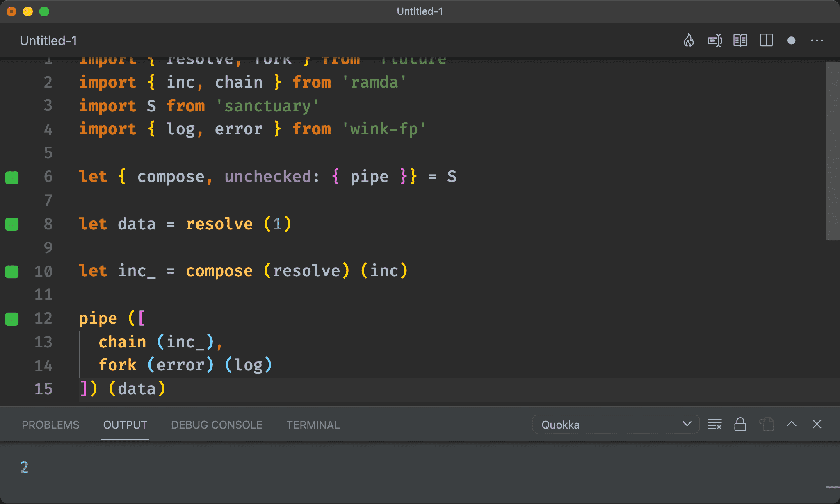Click (data) on line 15
Image resolution: width=840 pixels, height=504 pixels.
click(137, 389)
